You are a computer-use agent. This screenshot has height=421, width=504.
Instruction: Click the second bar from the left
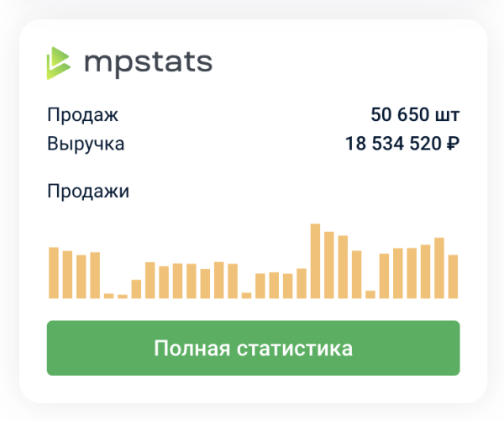[x=67, y=274]
